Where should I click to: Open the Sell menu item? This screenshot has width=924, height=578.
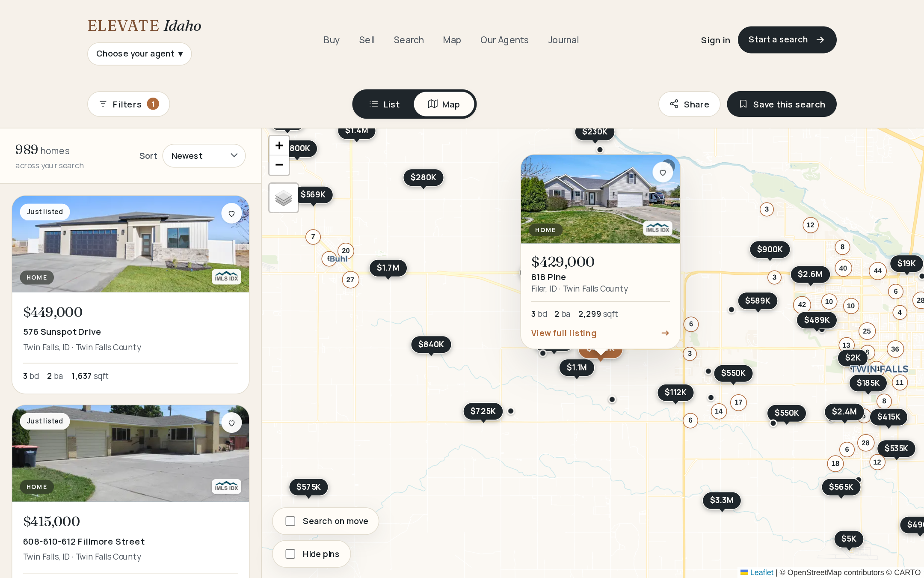[367, 40]
